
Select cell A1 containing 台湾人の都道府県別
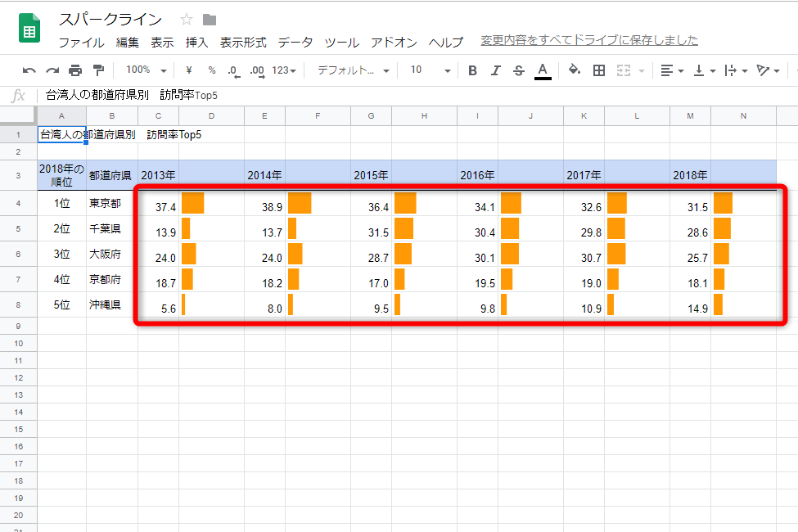61,133
